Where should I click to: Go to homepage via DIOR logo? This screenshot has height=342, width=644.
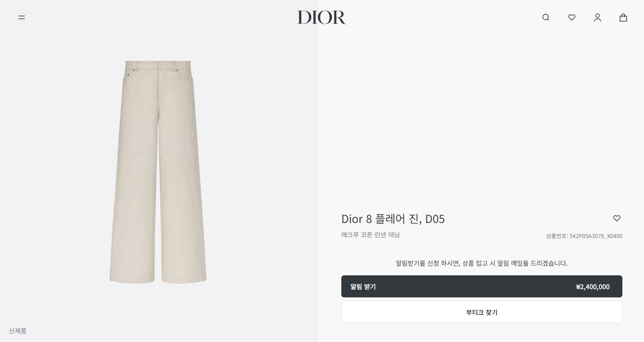click(322, 17)
